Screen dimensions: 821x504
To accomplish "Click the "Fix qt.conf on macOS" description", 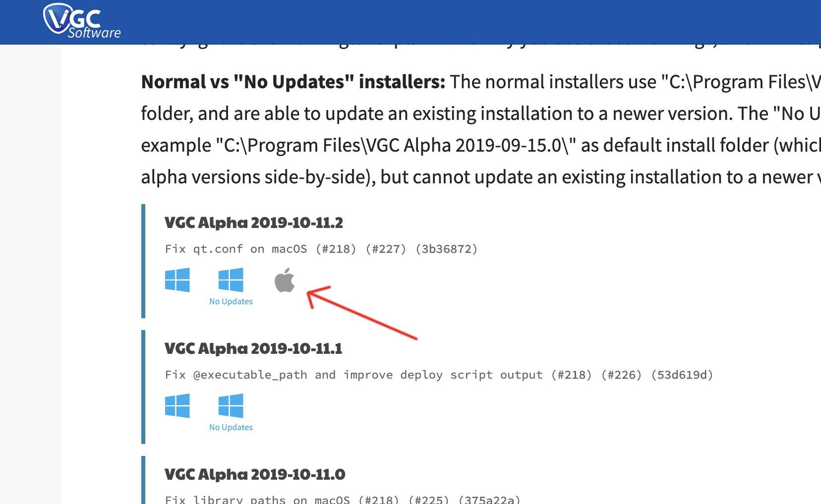I will [x=236, y=249].
